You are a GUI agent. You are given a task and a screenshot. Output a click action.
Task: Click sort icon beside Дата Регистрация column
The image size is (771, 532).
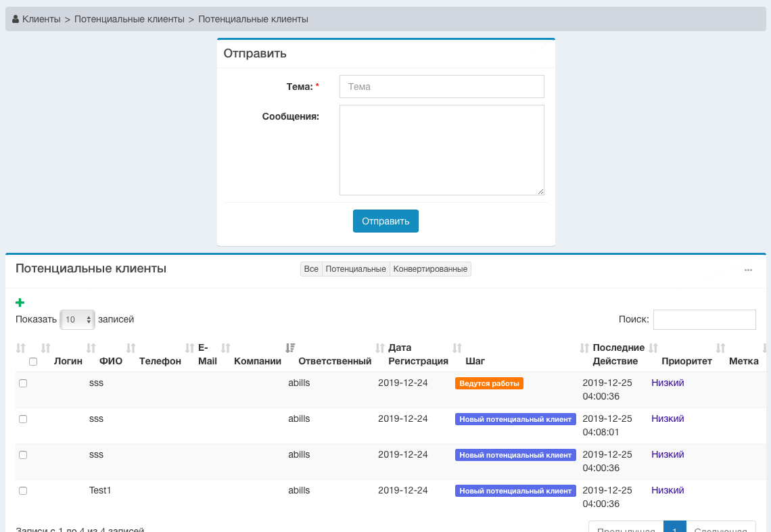(380, 348)
